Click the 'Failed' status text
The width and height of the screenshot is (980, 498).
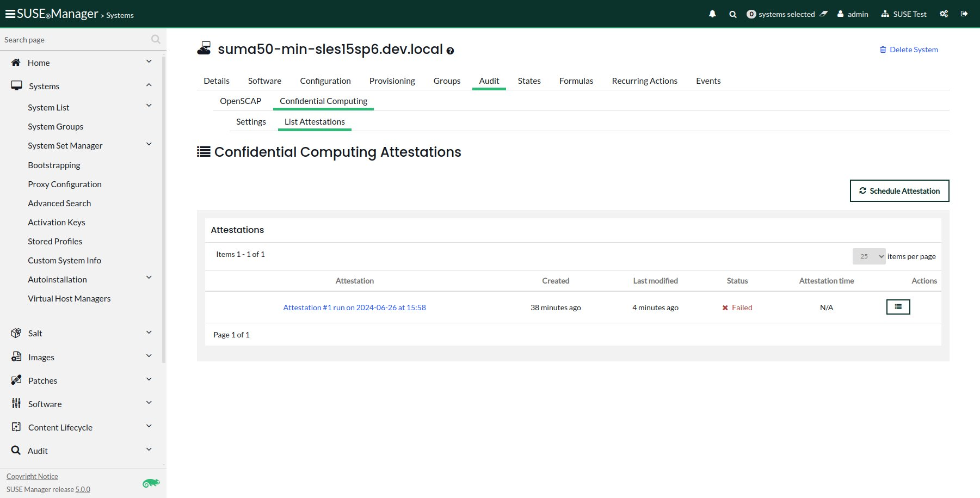click(742, 308)
